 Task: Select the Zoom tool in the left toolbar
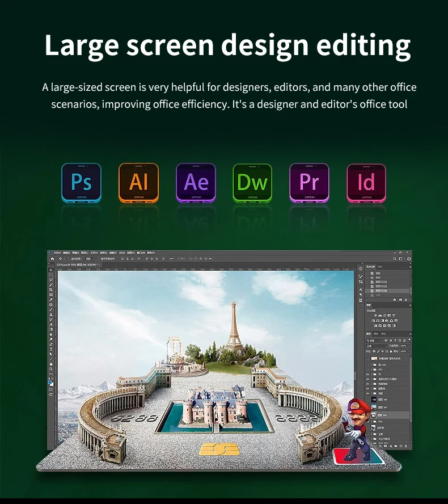click(x=50, y=369)
